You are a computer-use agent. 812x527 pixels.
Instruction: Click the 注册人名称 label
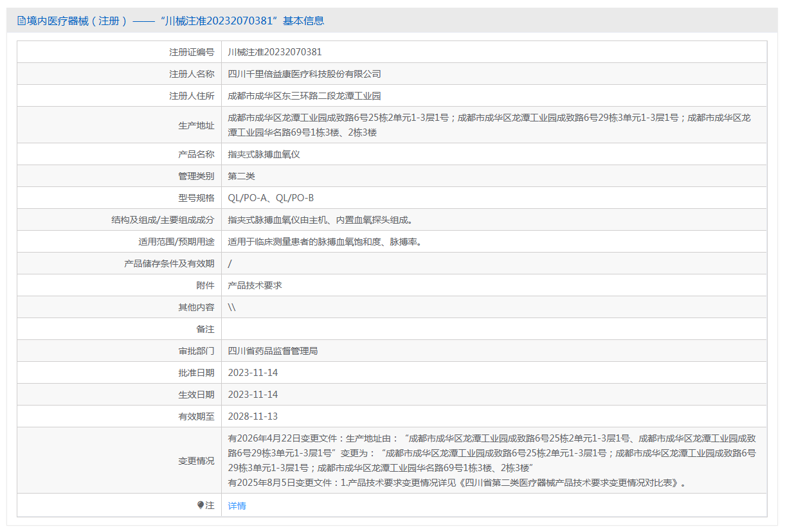192,74
